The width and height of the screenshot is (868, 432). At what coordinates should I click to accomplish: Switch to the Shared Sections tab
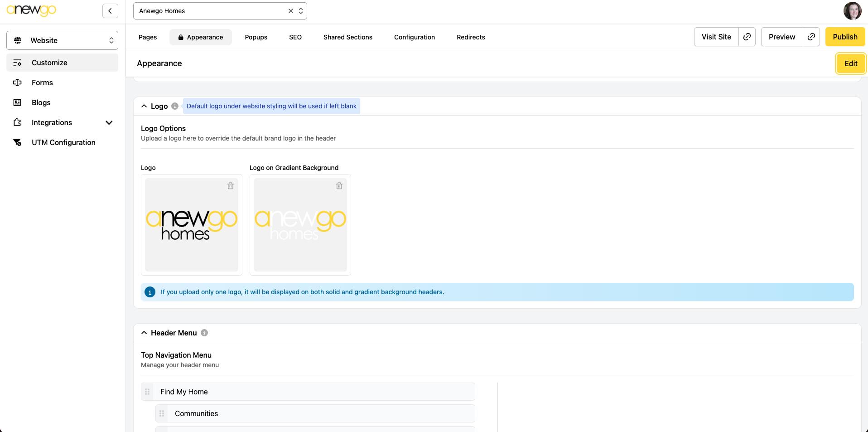[x=347, y=37]
